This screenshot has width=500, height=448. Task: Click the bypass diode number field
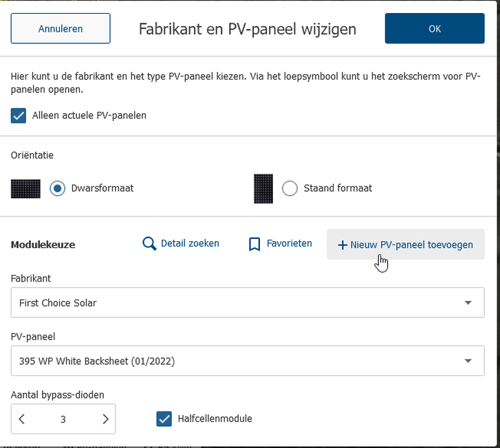63,419
